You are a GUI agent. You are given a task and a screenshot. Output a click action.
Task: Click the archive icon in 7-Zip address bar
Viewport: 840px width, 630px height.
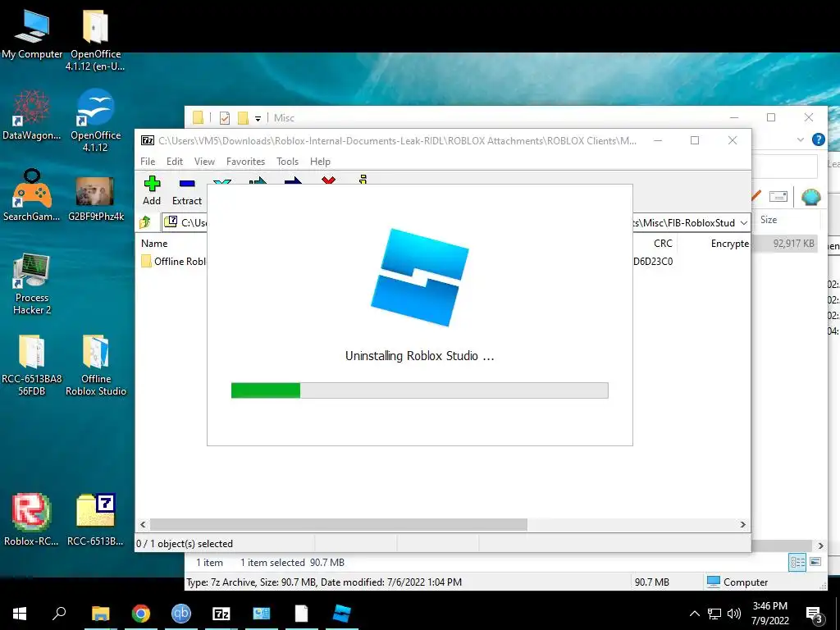[171, 221]
